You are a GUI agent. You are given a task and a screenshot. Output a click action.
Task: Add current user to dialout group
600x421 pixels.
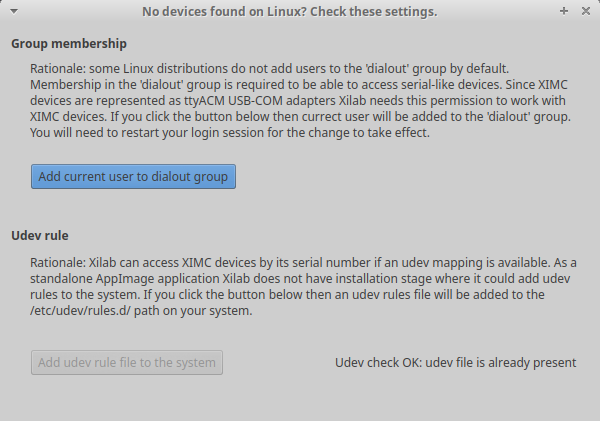tap(133, 177)
